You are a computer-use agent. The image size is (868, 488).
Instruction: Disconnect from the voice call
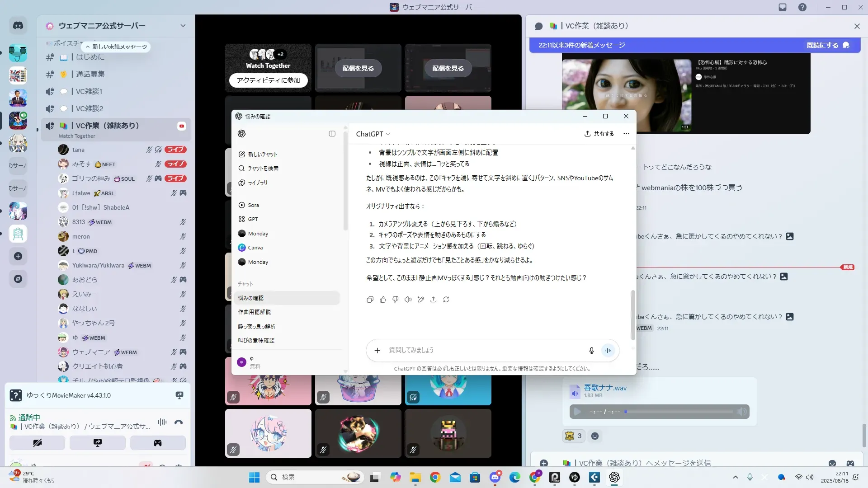pyautogui.click(x=179, y=422)
